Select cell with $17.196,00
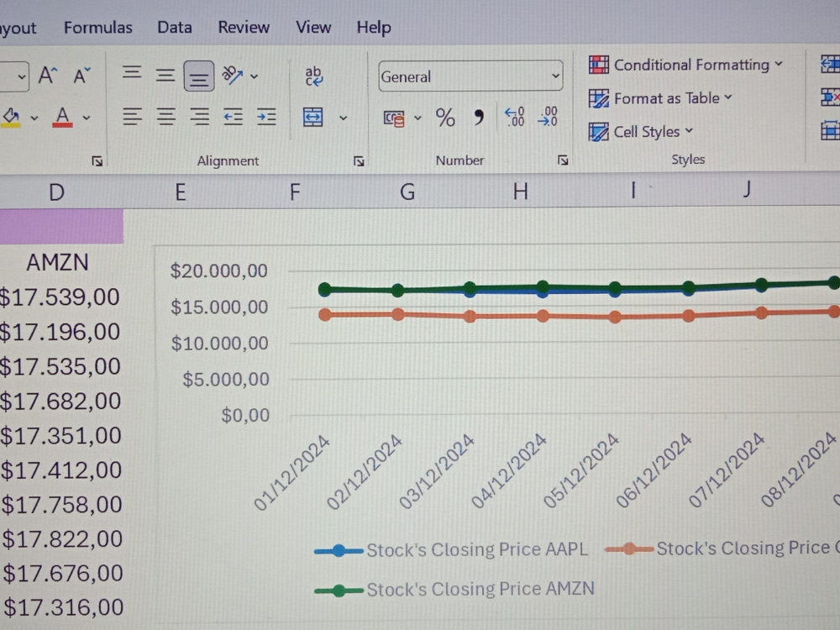Viewport: 840px width, 630px height. 60,332
